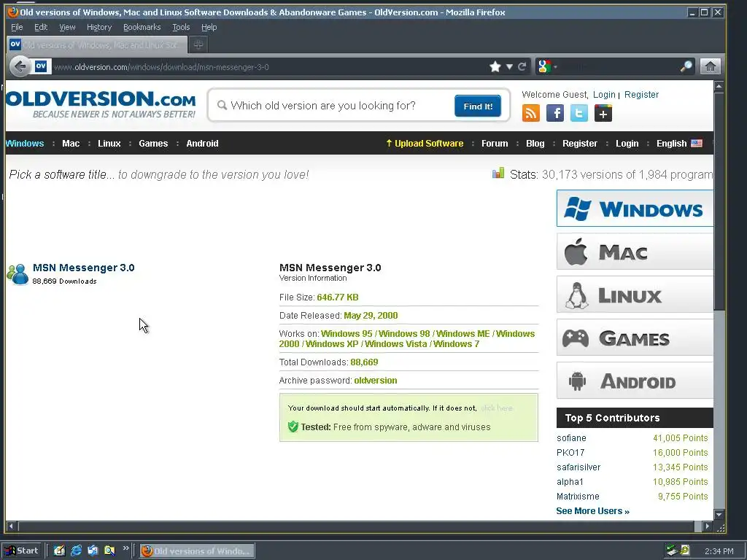Open the address bar history dropdown arrow
The height and width of the screenshot is (560, 747).
pyautogui.click(x=509, y=66)
